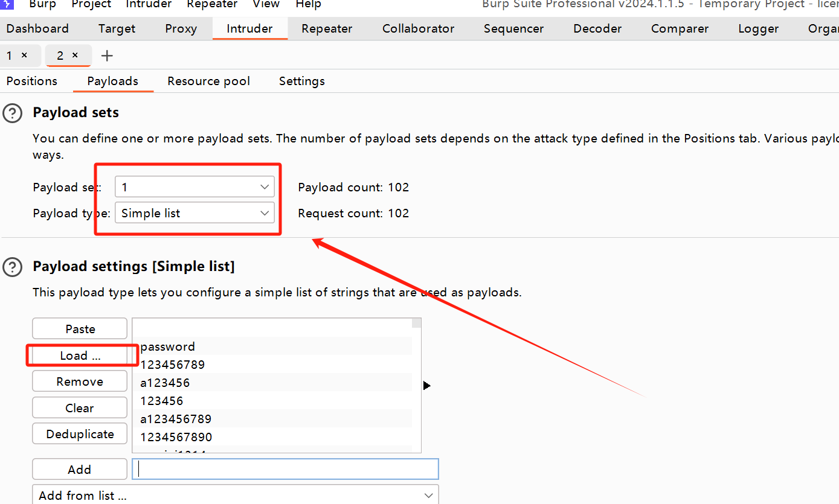
Task: Add a new Intruder tab with plus
Action: click(107, 56)
